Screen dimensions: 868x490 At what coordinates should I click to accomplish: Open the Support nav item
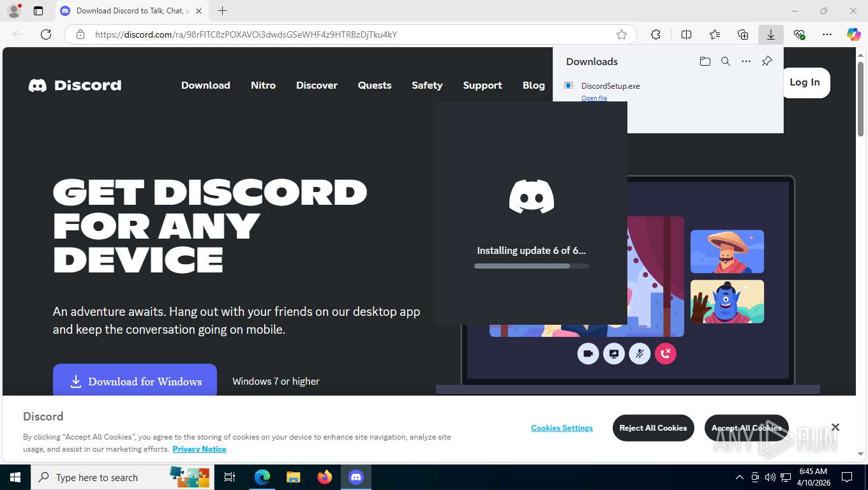tap(483, 85)
